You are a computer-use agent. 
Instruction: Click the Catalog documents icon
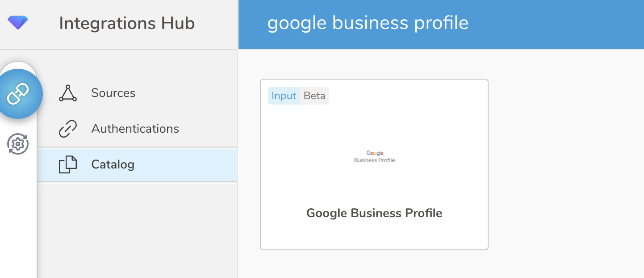68,164
